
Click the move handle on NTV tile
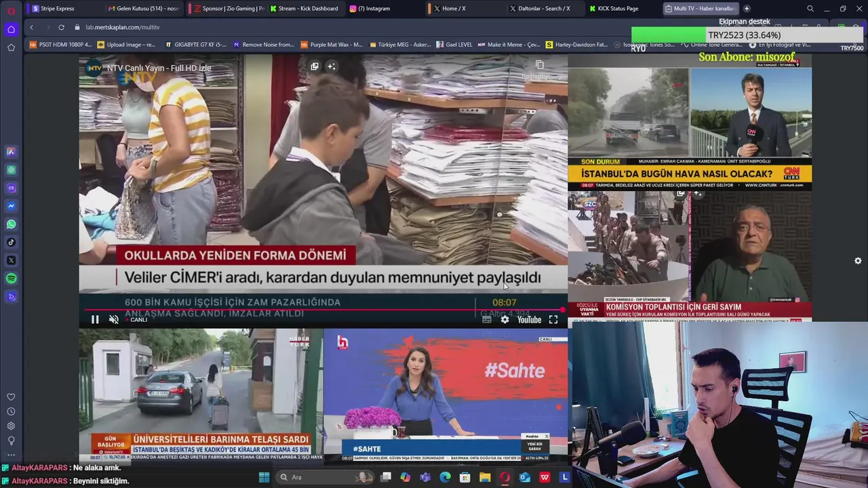click(331, 66)
